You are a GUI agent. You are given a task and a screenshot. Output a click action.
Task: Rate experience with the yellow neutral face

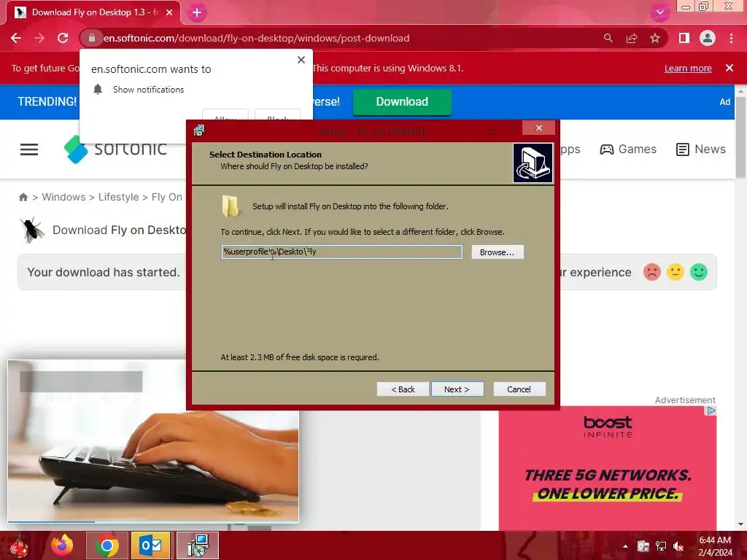pyautogui.click(x=675, y=272)
